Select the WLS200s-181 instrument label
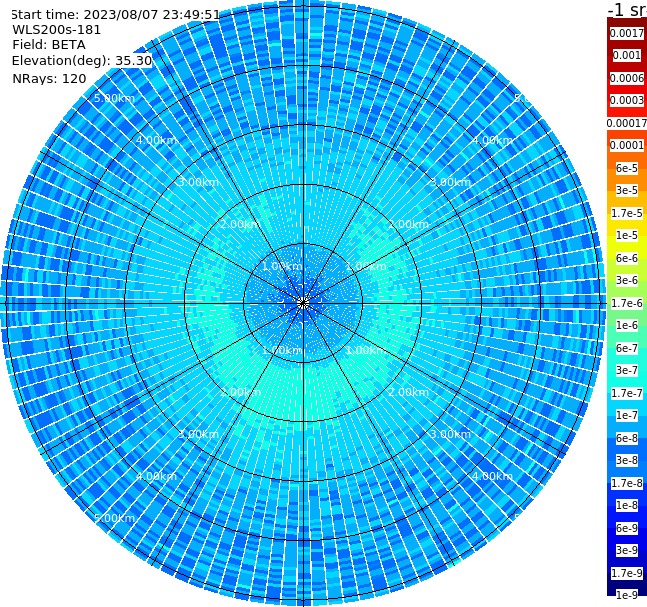 pos(57,30)
